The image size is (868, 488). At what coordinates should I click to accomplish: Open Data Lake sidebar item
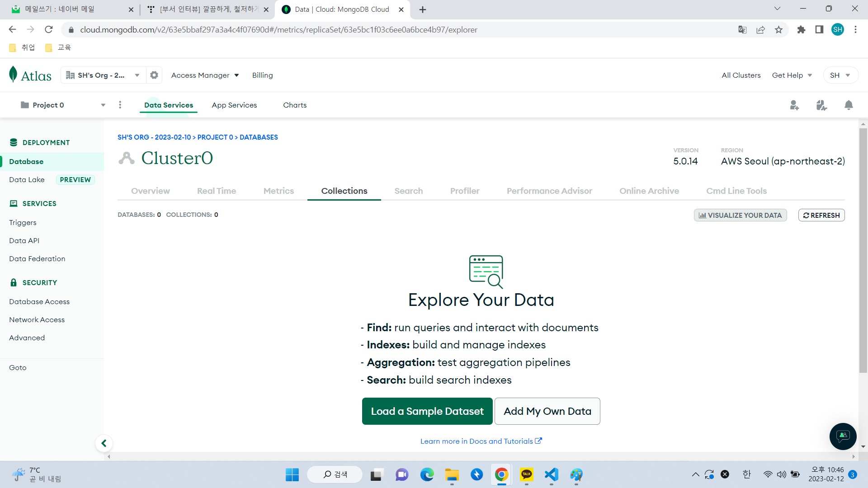coord(27,180)
